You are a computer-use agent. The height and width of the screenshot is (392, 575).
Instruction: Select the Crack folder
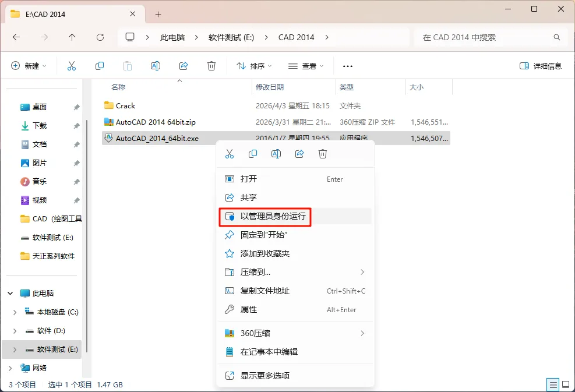pyautogui.click(x=276, y=106)
